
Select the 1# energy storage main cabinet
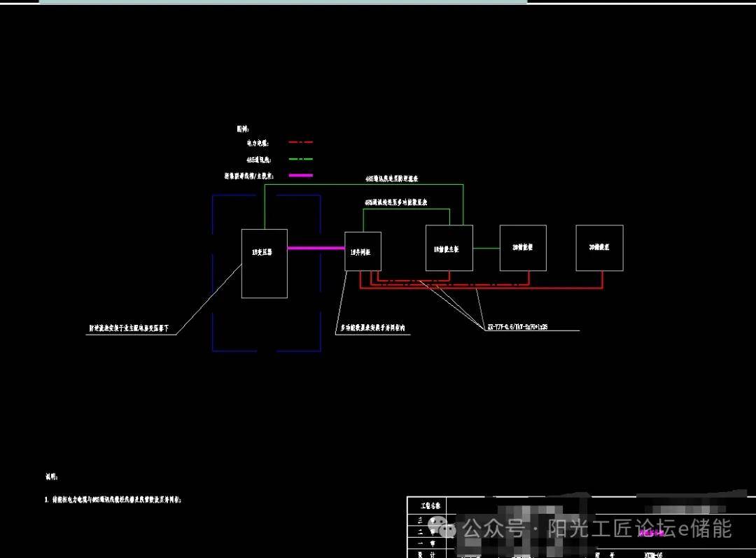point(449,248)
